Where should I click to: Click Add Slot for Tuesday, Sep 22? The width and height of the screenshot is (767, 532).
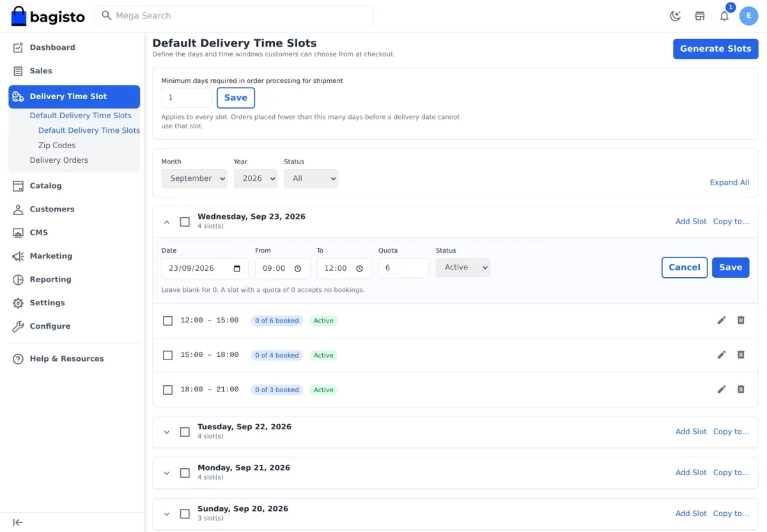tap(691, 432)
